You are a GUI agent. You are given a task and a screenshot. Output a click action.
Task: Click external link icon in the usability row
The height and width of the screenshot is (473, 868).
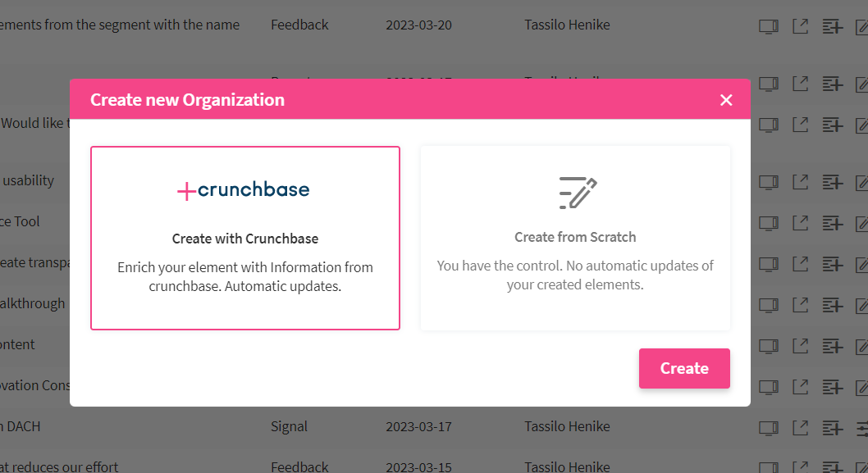[x=800, y=181]
